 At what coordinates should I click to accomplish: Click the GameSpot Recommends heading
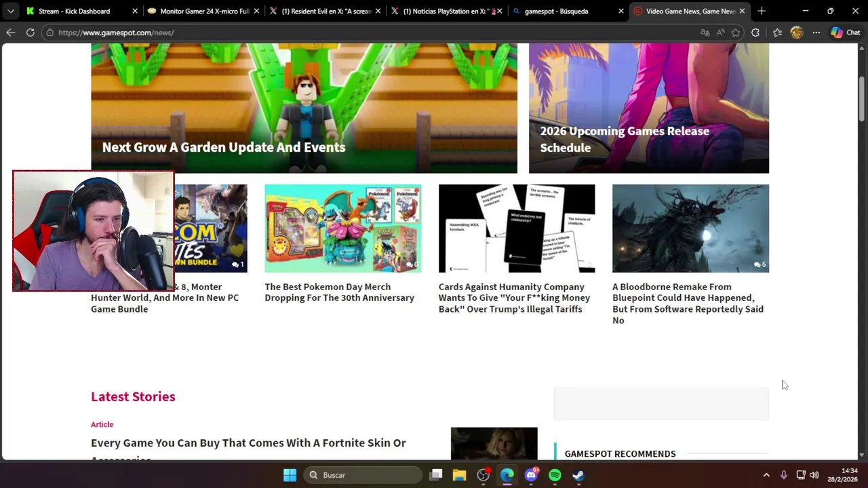(x=620, y=453)
